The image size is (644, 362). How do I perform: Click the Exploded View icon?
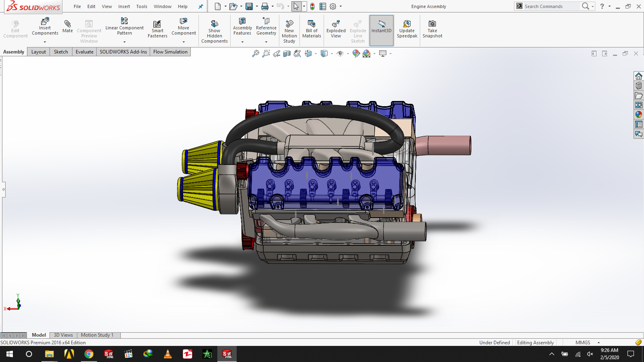click(x=336, y=29)
